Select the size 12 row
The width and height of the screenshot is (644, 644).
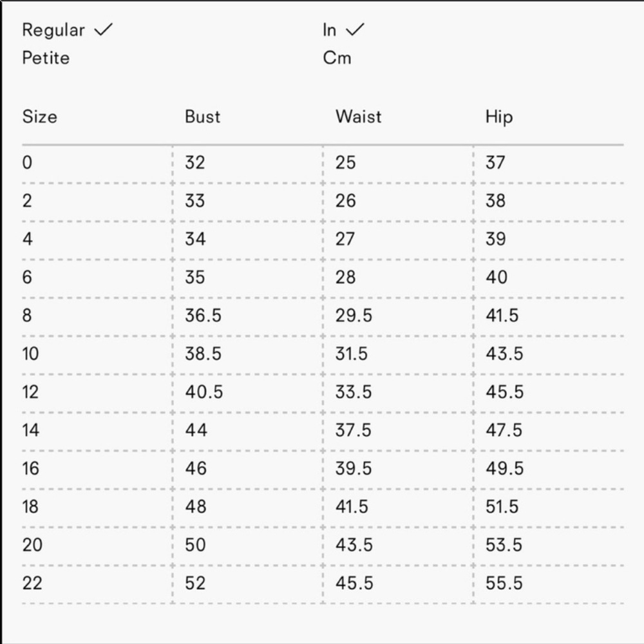pos(30,392)
